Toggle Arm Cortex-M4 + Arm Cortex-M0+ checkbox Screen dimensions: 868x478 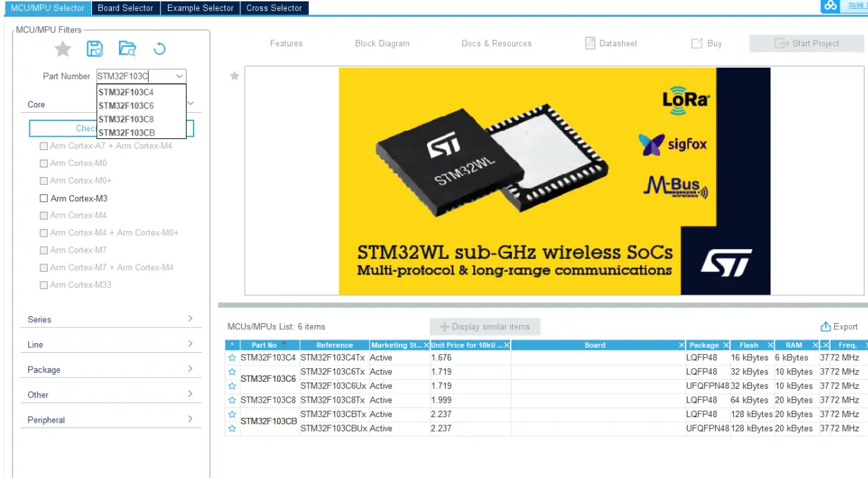44,233
